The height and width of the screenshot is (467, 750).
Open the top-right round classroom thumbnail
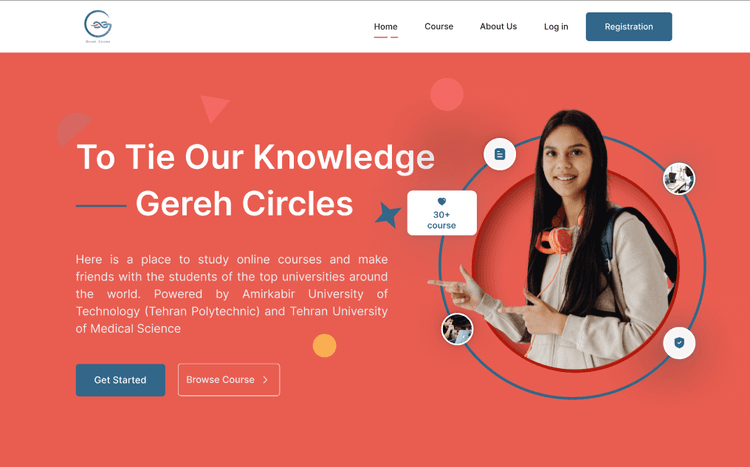679,178
